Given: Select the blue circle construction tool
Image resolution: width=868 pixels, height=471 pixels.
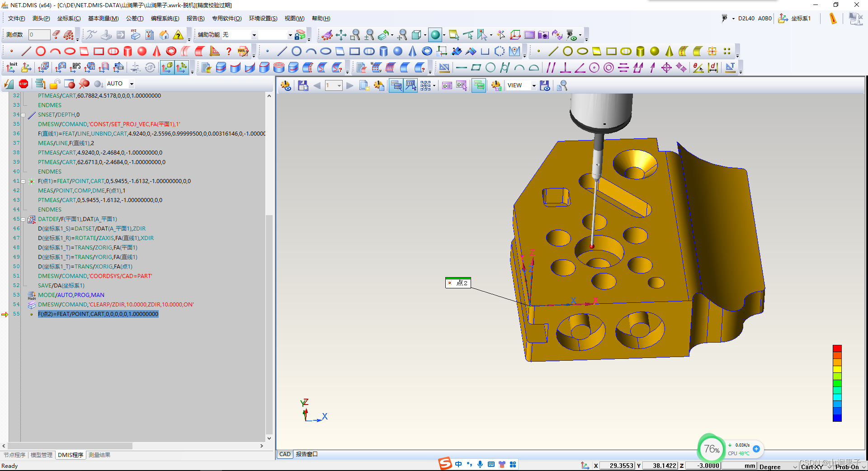Looking at the screenshot, I should click(297, 51).
